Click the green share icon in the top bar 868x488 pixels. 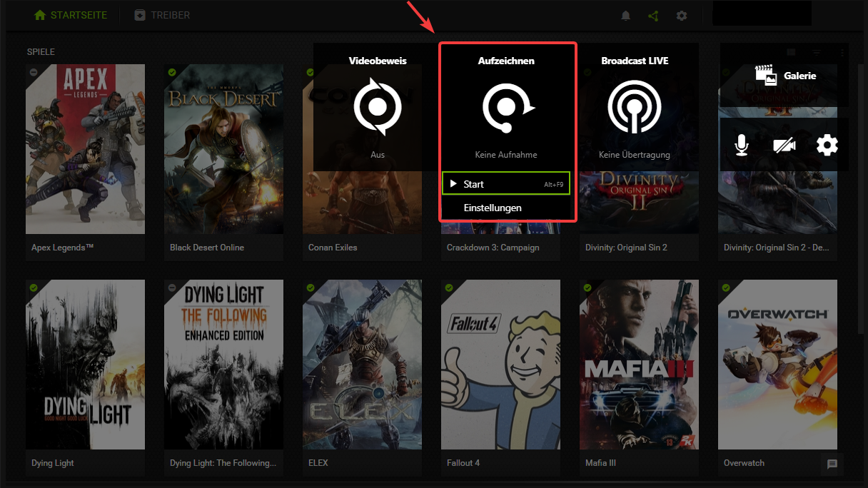653,15
